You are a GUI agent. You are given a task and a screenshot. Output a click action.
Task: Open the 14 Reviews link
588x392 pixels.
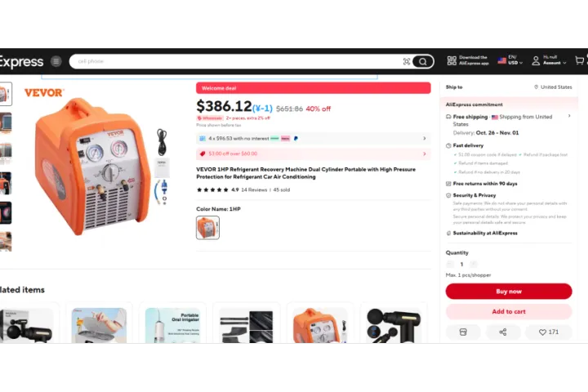(x=254, y=189)
